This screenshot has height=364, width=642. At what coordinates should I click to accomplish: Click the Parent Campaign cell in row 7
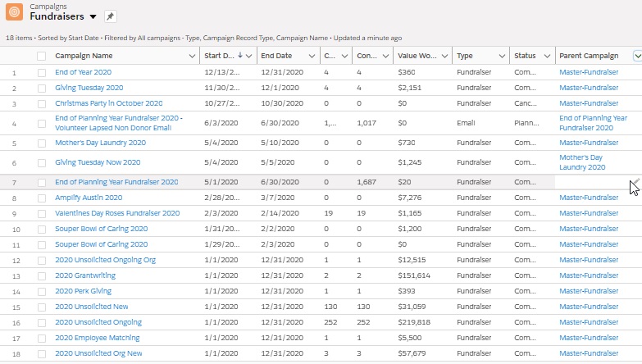pos(590,181)
